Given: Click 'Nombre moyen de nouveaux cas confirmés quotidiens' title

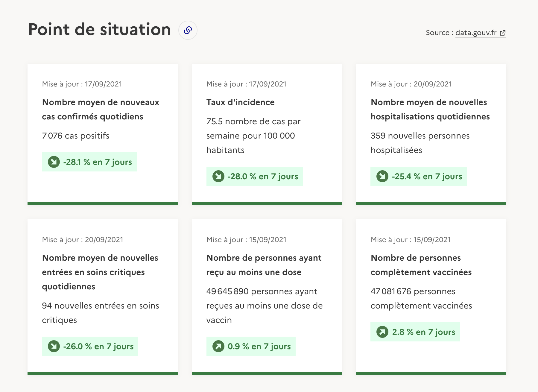Looking at the screenshot, I should (101, 109).
